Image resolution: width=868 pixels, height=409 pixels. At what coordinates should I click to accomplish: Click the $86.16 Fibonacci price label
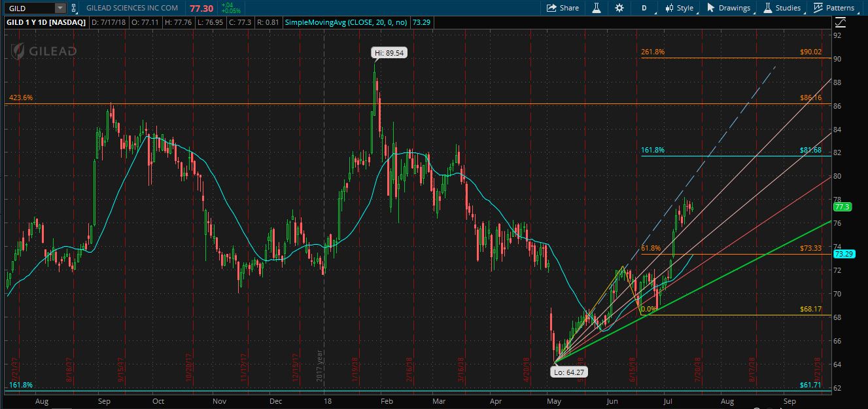click(x=810, y=98)
